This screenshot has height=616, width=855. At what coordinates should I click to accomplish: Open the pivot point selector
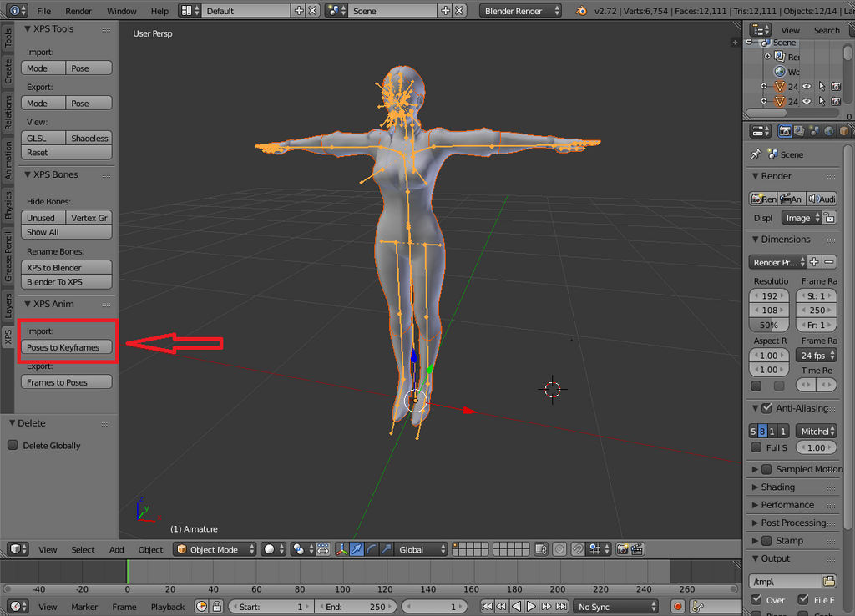[x=302, y=549]
